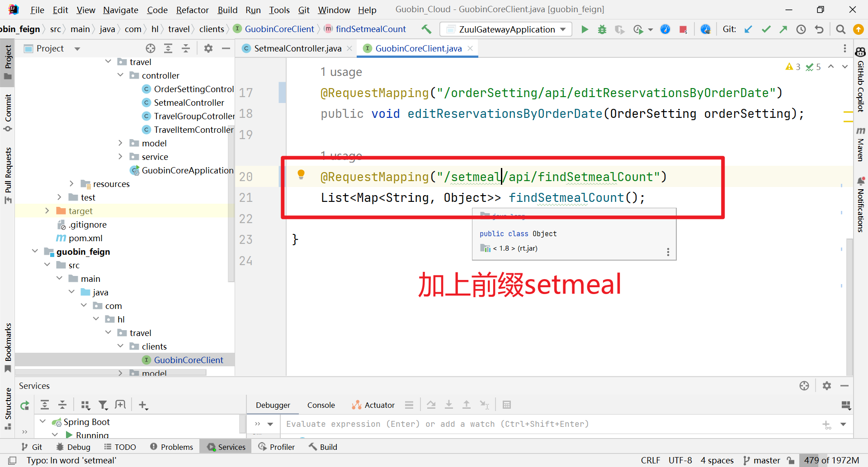
Task: Change the CRLF line separator
Action: (x=650, y=460)
